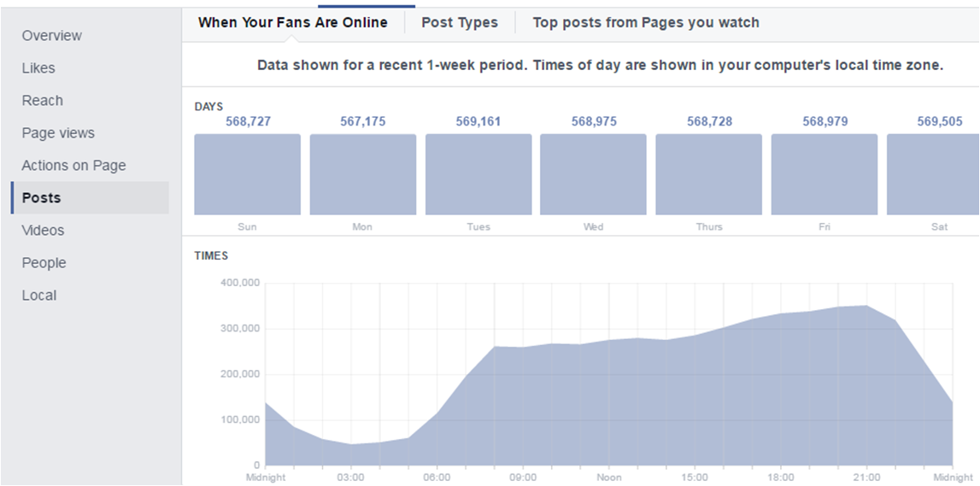
Task: Click the Posts sidebar item
Action: click(90, 198)
